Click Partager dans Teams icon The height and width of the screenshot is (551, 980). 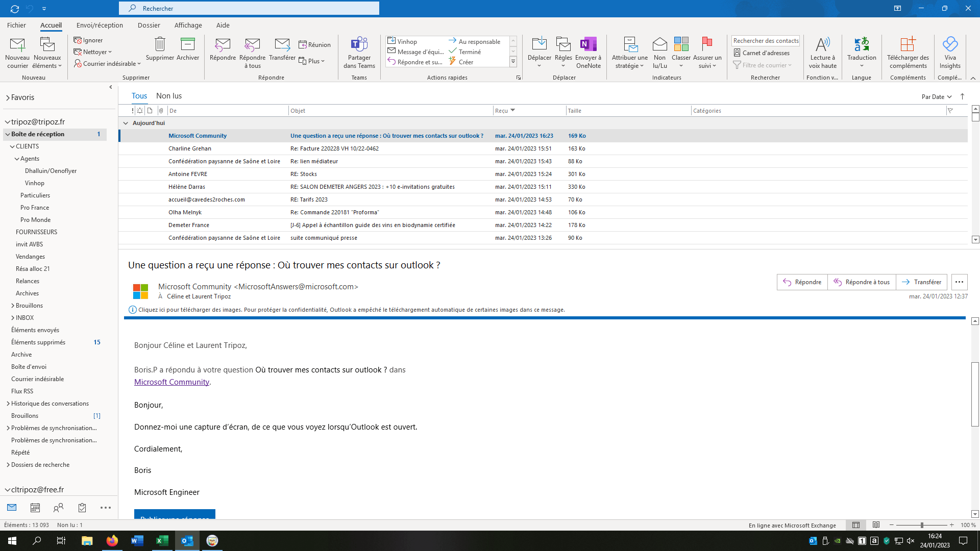click(x=359, y=44)
